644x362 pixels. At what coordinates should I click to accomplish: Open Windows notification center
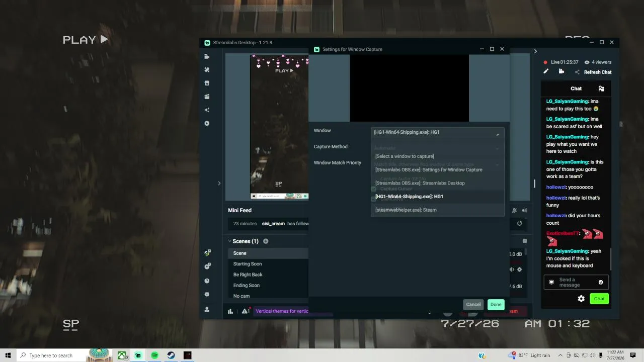tap(633, 355)
